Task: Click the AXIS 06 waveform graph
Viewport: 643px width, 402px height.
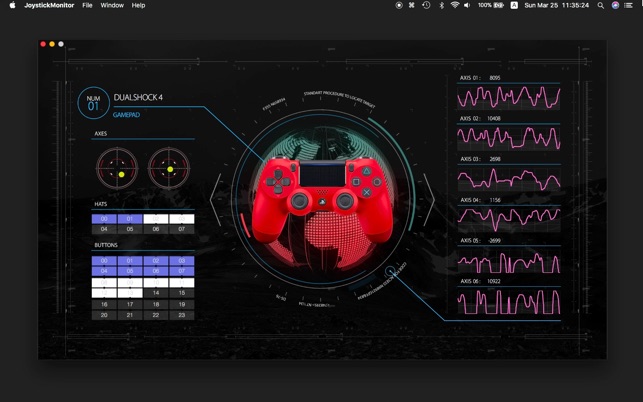Action: 508,301
